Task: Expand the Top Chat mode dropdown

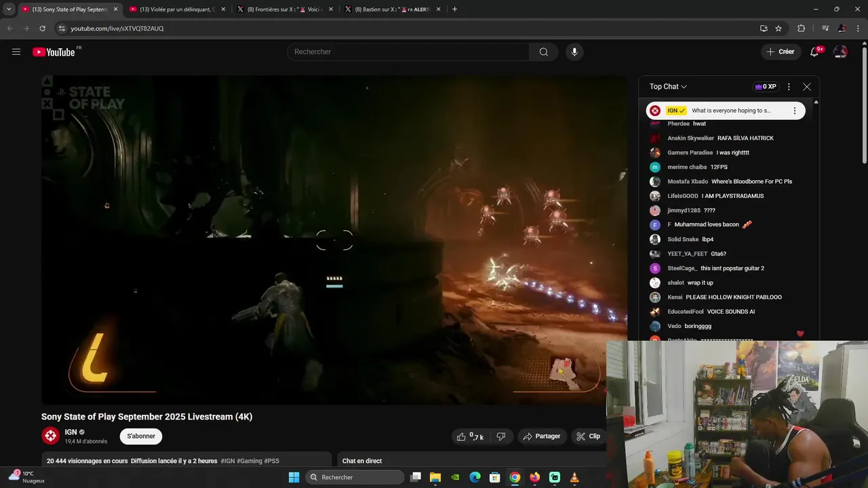Action: click(668, 87)
